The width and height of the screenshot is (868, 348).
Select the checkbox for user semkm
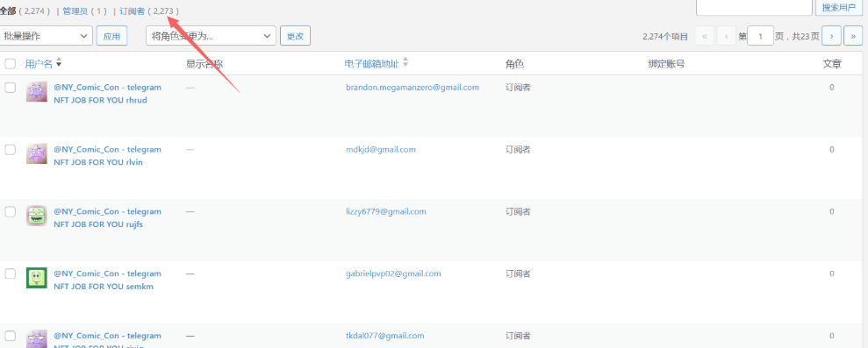tap(10, 273)
